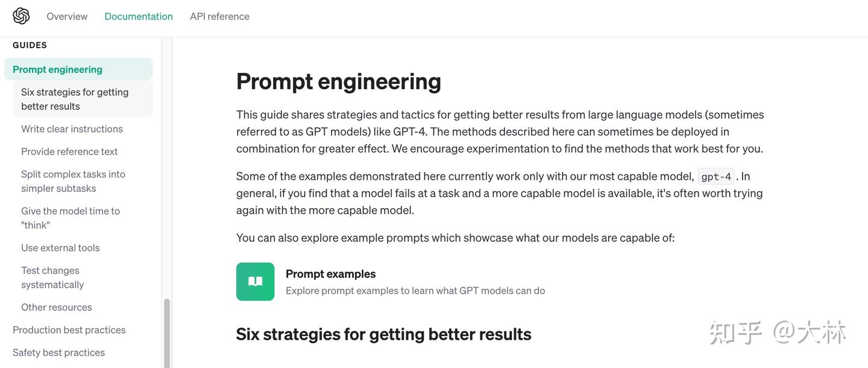This screenshot has height=368, width=868.
Task: Click the gpt-4 inline code label
Action: (x=716, y=177)
